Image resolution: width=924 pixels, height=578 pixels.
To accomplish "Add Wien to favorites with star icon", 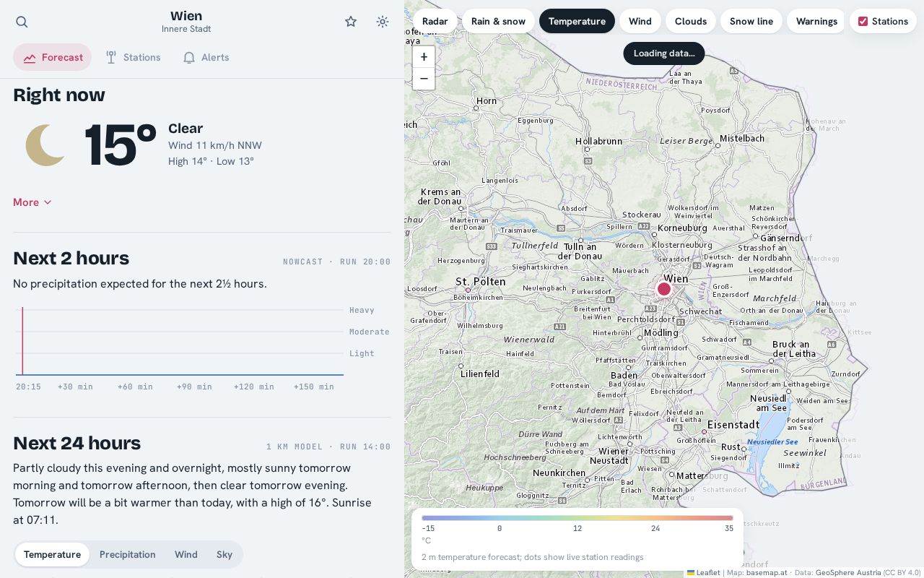I will pyautogui.click(x=351, y=22).
